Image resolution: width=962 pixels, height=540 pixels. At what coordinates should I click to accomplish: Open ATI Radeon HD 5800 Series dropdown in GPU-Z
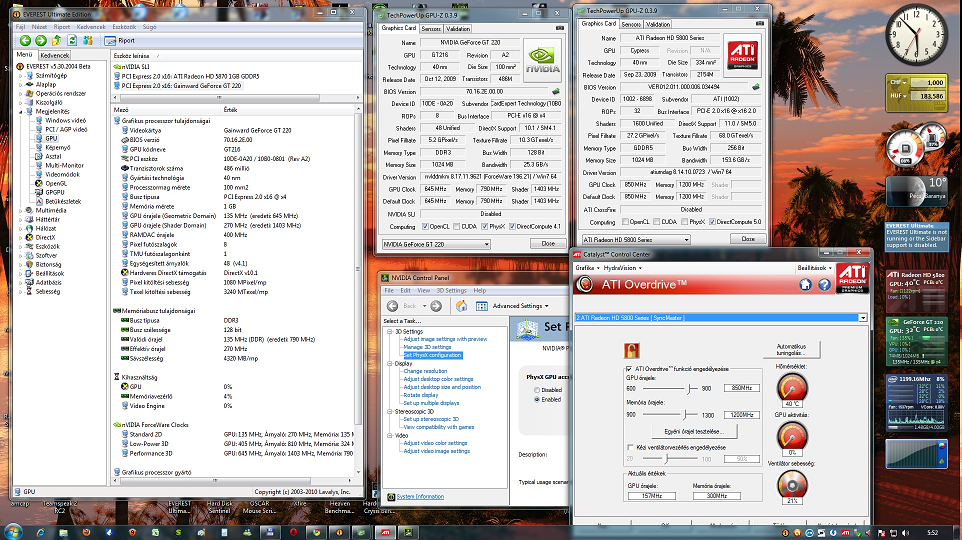[x=636, y=239]
